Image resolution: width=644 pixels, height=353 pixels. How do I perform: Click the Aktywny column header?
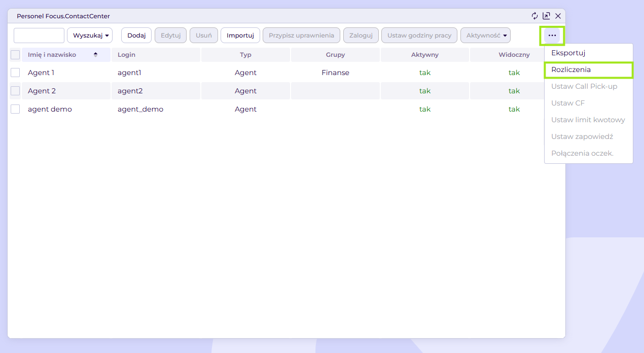point(425,55)
